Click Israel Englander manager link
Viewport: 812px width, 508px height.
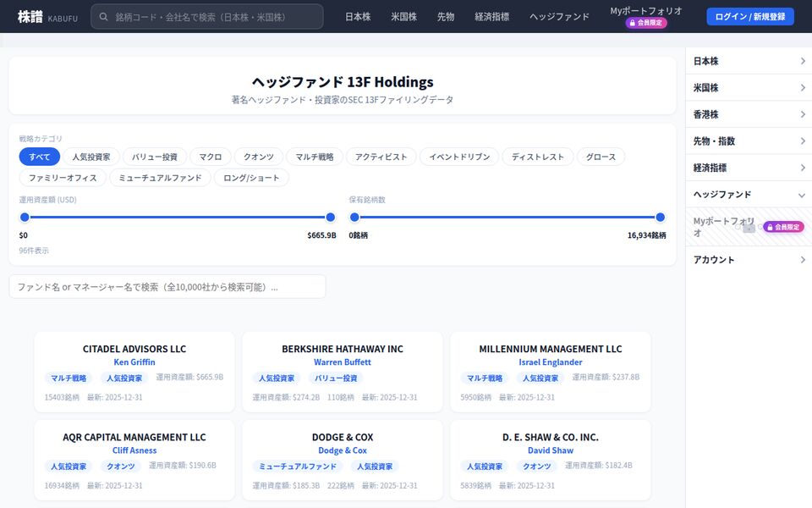(551, 362)
